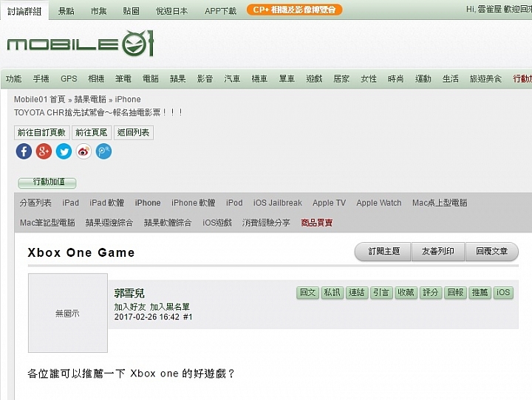Click 回覆文章 button
Viewport: 532px width, 400px height.
492,252
